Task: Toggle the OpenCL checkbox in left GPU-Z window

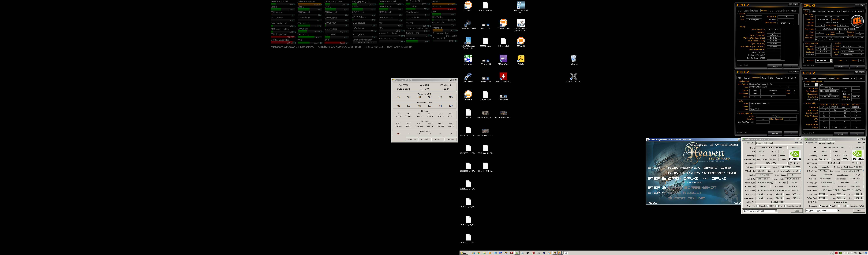Action: (x=757, y=206)
